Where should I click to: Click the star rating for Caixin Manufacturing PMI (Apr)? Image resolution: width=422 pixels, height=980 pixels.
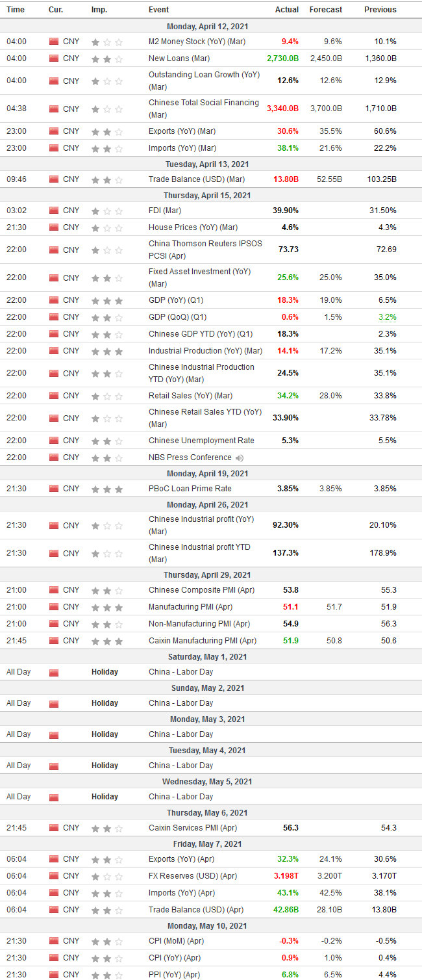click(107, 641)
